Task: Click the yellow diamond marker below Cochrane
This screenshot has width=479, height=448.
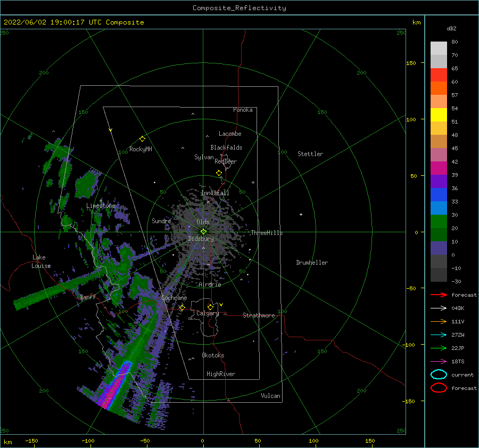Action: pyautogui.click(x=182, y=307)
